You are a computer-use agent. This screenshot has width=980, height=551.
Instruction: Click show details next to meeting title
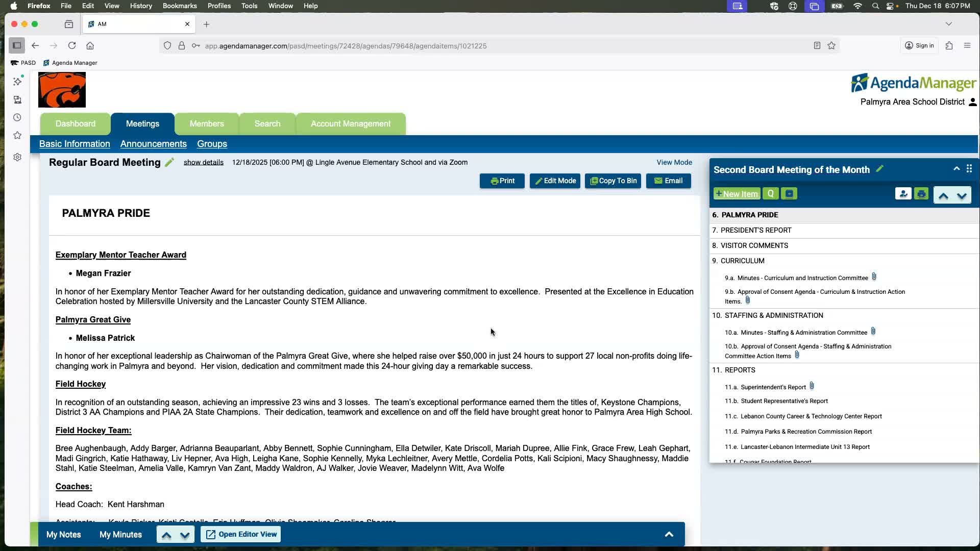tap(203, 162)
